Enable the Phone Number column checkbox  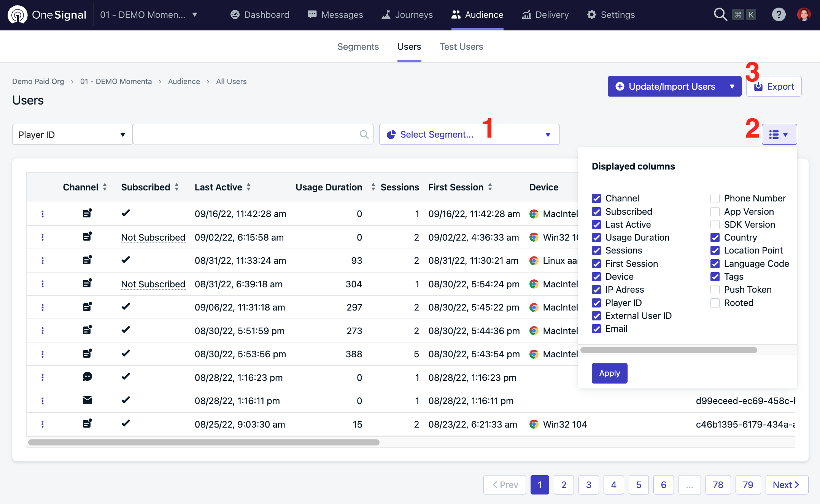715,198
